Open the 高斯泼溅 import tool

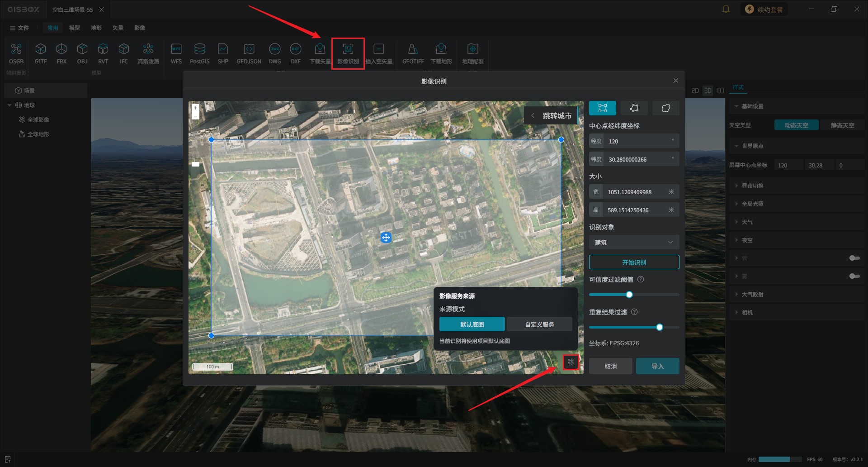click(x=148, y=53)
